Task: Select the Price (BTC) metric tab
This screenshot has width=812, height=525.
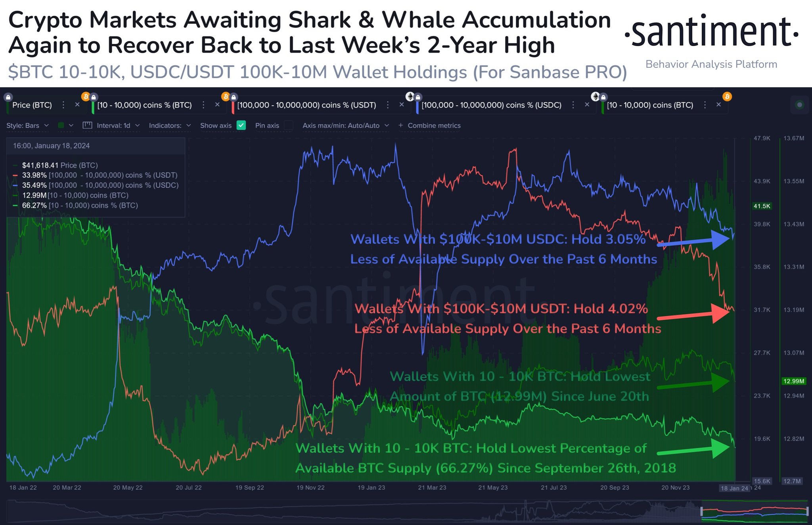Action: click(32, 105)
